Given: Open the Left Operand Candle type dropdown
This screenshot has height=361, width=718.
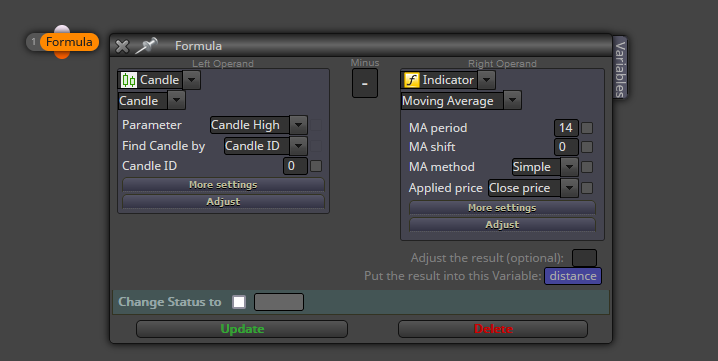Looking at the screenshot, I should [191, 80].
